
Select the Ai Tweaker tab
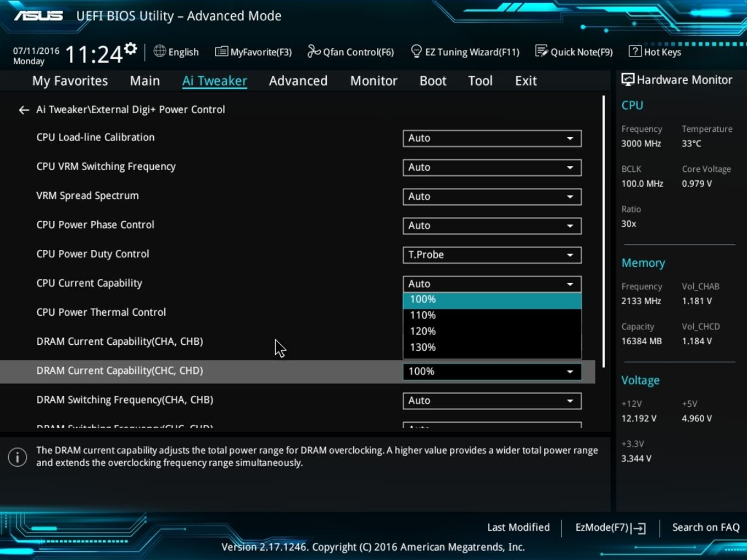point(215,81)
